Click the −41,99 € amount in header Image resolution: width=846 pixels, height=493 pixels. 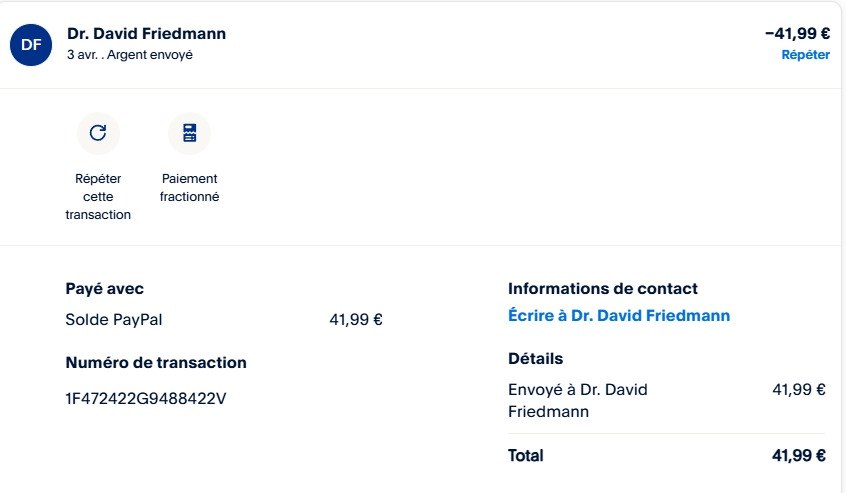coord(797,33)
